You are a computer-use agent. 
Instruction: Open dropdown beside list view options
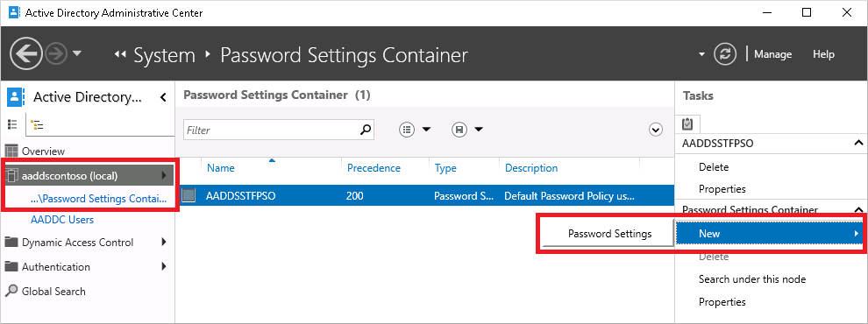point(426,130)
